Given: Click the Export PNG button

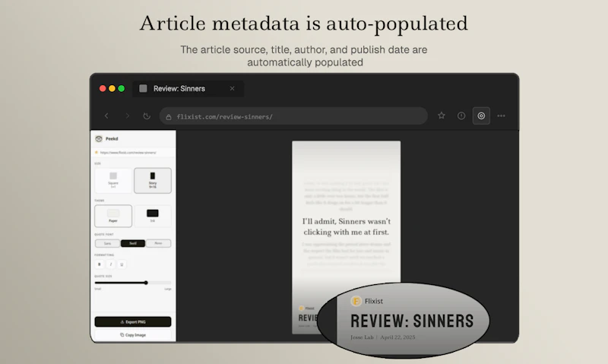Looking at the screenshot, I should [133, 321].
